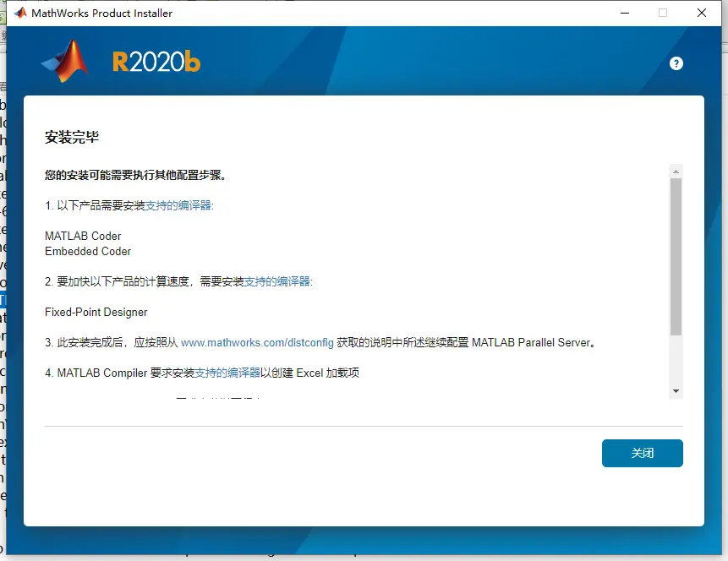
Task: Click the MATLAB logo in header
Action: [65, 61]
